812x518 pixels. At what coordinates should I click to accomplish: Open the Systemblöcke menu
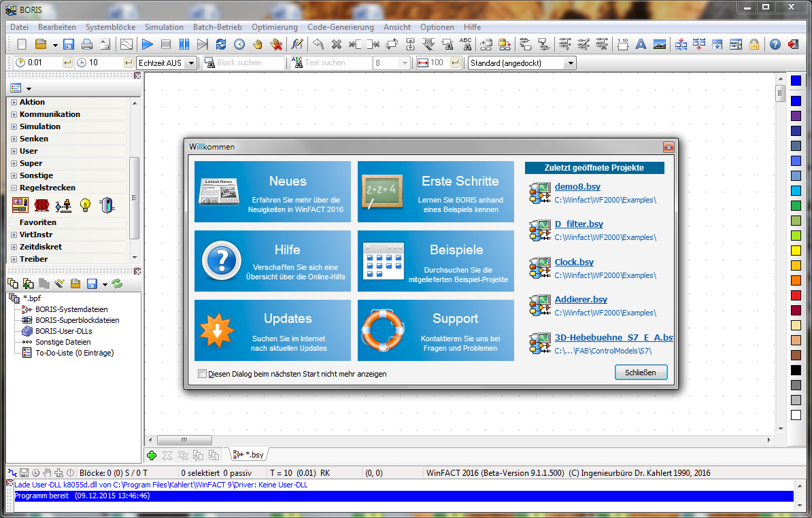click(x=110, y=27)
